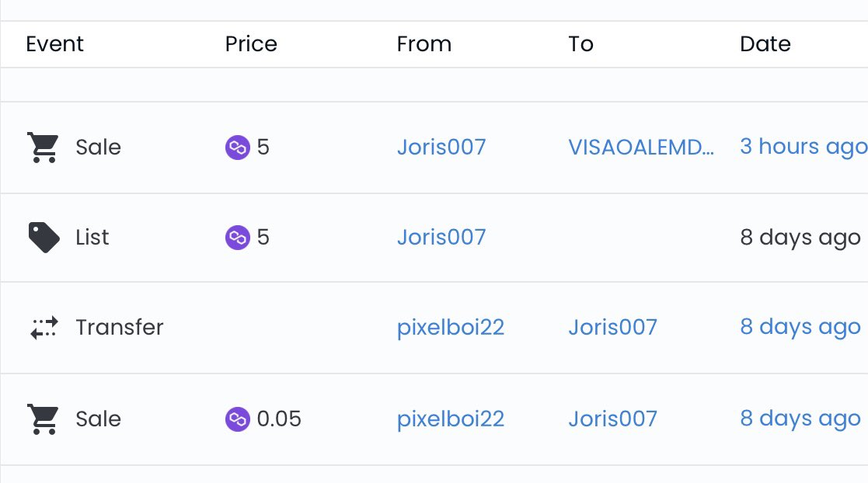This screenshot has height=483, width=868.
Task: Open Joris007 profile in the first Sale row
Action: click(x=441, y=148)
